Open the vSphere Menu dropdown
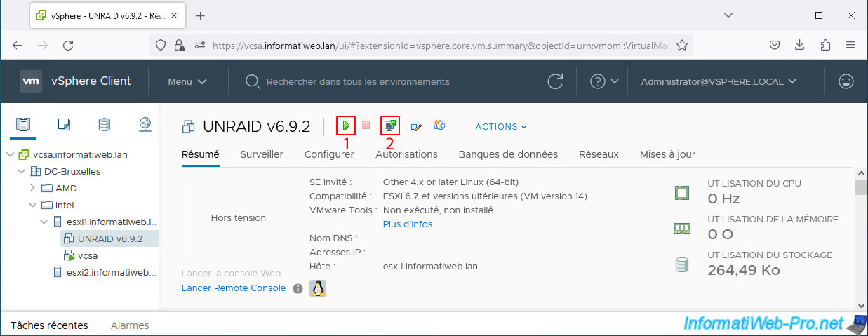868x336 pixels. [187, 81]
